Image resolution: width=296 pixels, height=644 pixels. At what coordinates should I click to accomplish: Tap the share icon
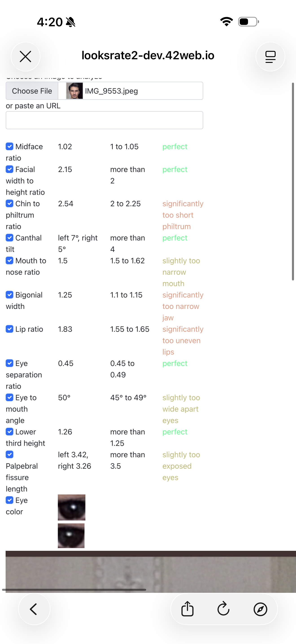click(x=187, y=609)
